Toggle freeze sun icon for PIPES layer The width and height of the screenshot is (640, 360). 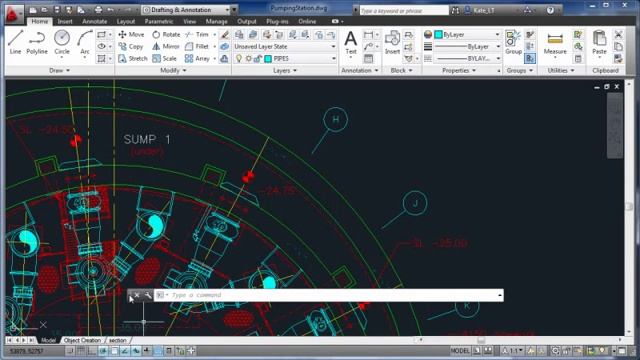click(x=249, y=59)
